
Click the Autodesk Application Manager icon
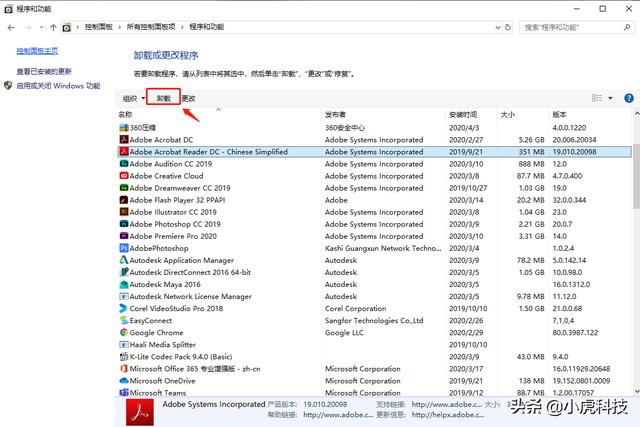[124, 260]
